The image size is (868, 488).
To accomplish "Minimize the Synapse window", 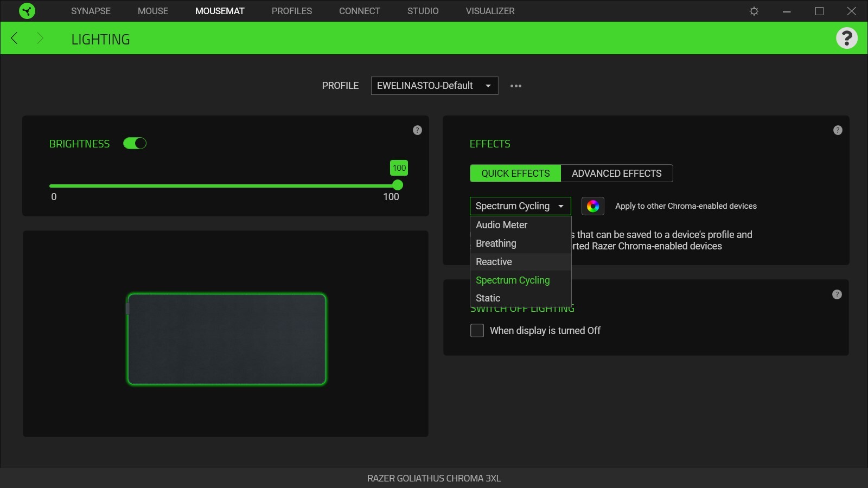I will (787, 11).
